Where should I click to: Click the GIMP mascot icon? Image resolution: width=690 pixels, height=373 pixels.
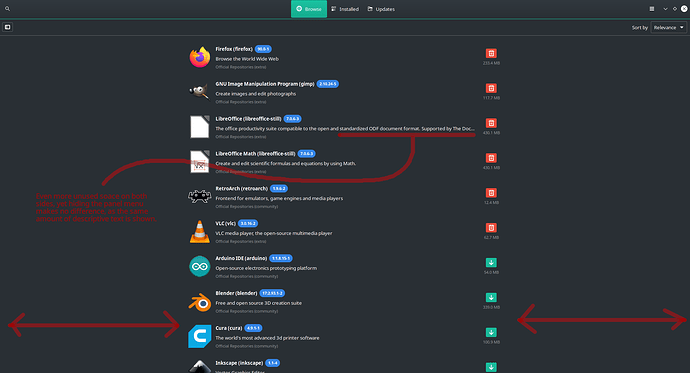click(x=200, y=92)
